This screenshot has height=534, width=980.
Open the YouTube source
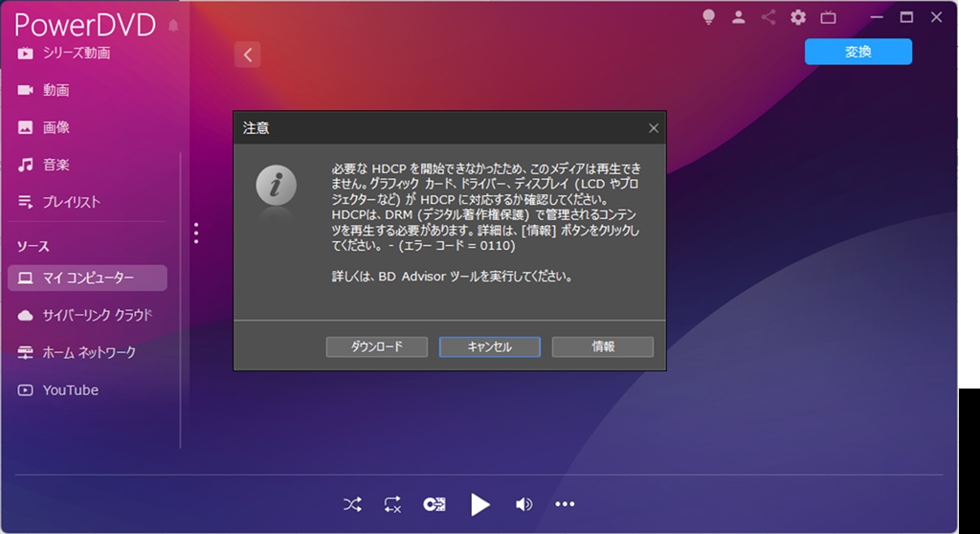coord(71,390)
